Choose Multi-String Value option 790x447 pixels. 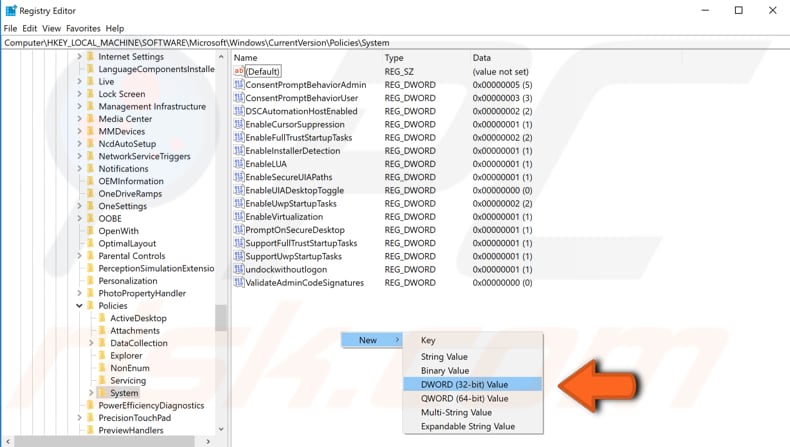(x=473, y=412)
